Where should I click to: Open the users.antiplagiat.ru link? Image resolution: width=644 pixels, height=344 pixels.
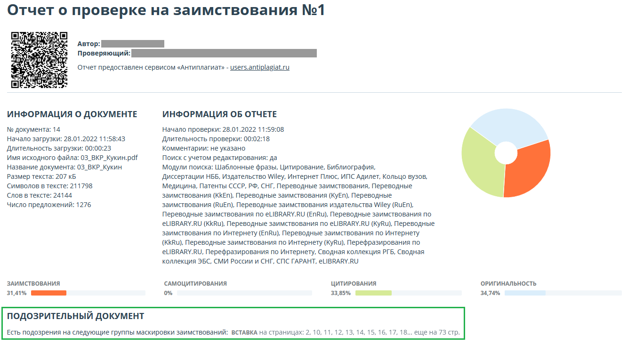pos(260,67)
